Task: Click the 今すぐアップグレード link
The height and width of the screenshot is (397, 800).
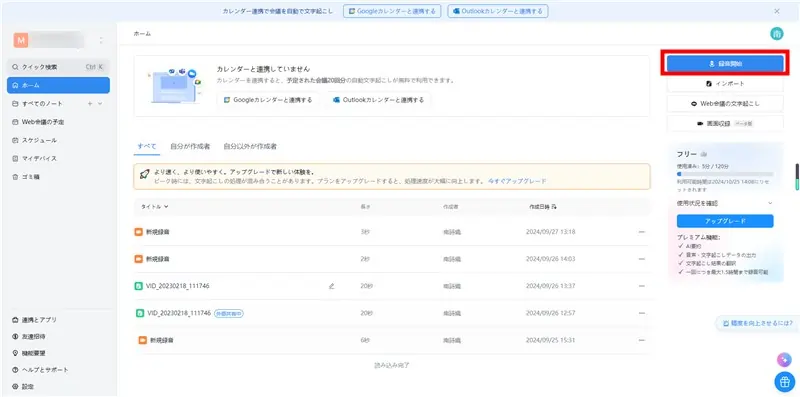Action: point(517,181)
